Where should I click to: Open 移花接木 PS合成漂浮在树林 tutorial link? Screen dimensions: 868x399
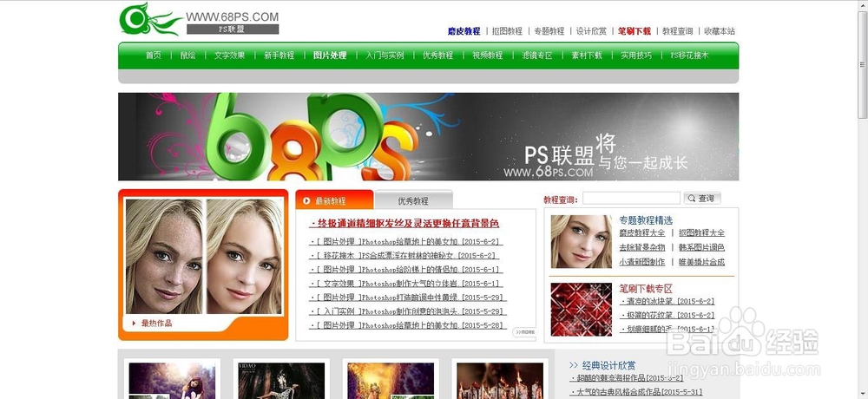404,256
